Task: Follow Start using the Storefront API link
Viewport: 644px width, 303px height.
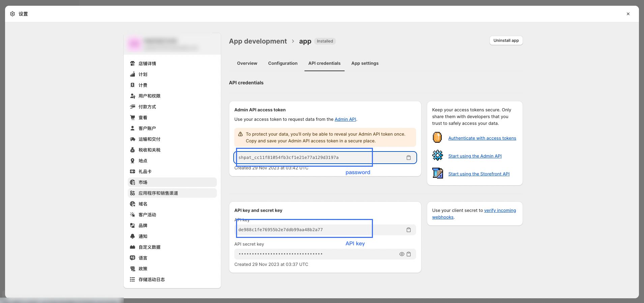Action: click(478, 174)
